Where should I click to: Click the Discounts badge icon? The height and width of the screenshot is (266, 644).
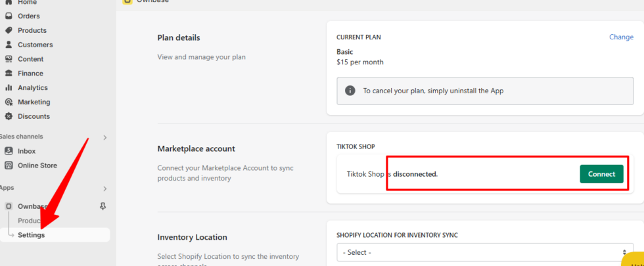click(9, 117)
